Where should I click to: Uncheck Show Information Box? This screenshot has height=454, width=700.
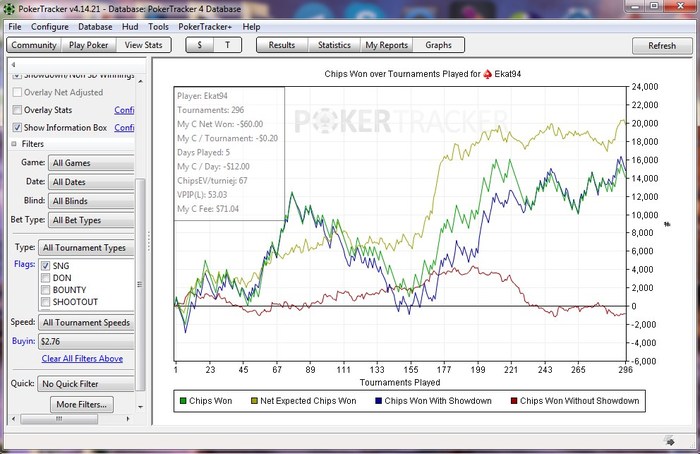click(x=17, y=128)
